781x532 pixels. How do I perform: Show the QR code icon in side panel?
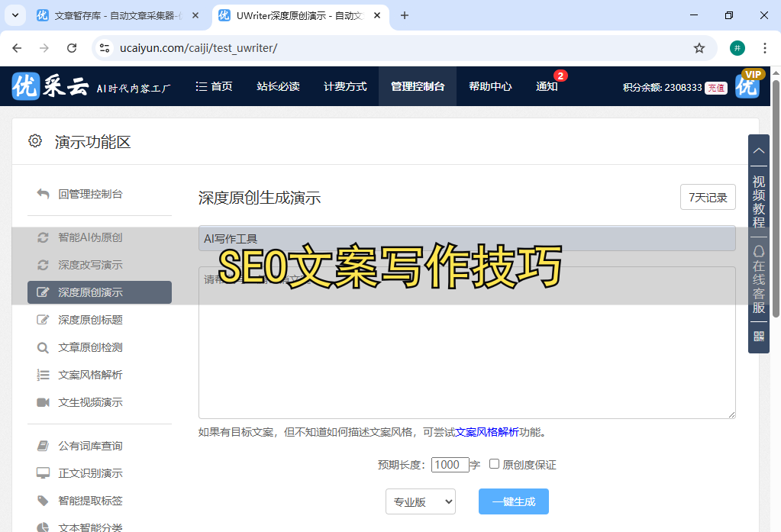(759, 337)
